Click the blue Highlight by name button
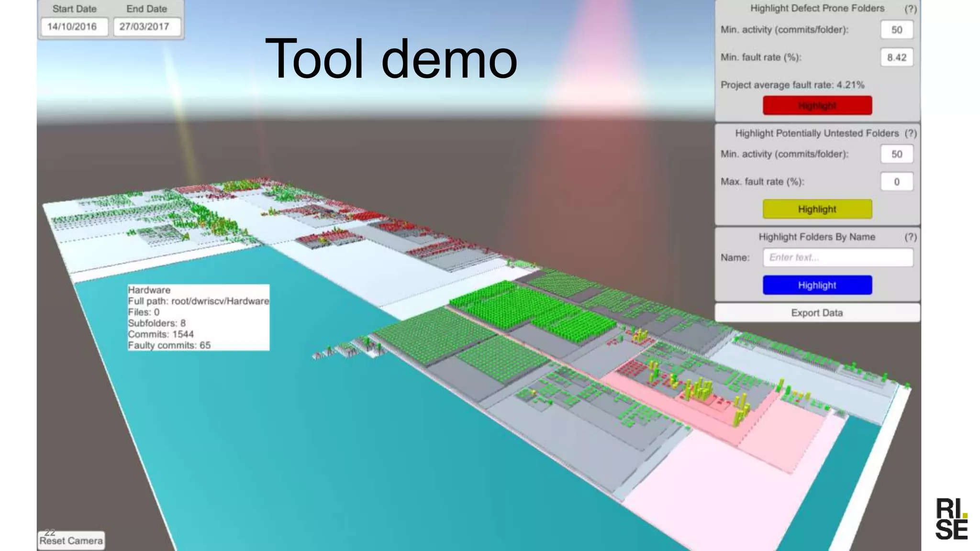This screenshot has height=551, width=980. pyautogui.click(x=817, y=285)
